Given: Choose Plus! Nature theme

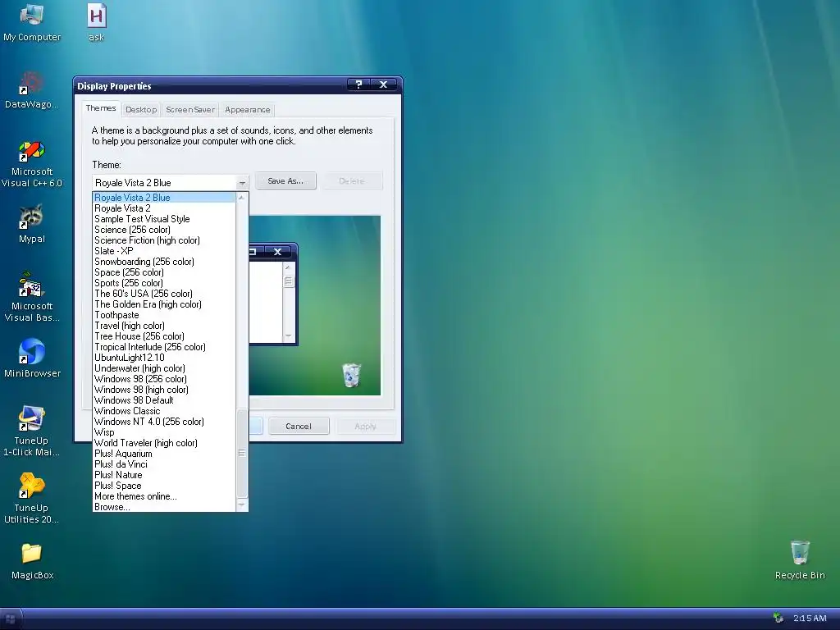Looking at the screenshot, I should pyautogui.click(x=164, y=475).
